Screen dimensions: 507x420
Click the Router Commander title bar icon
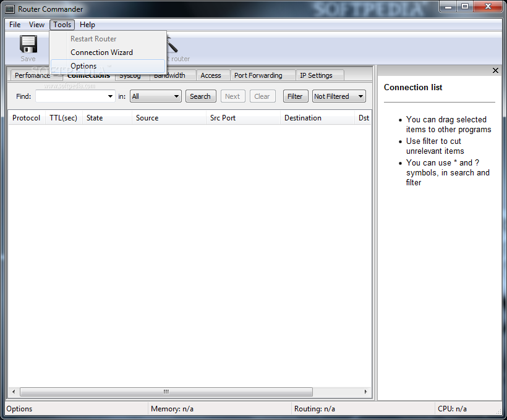10,9
